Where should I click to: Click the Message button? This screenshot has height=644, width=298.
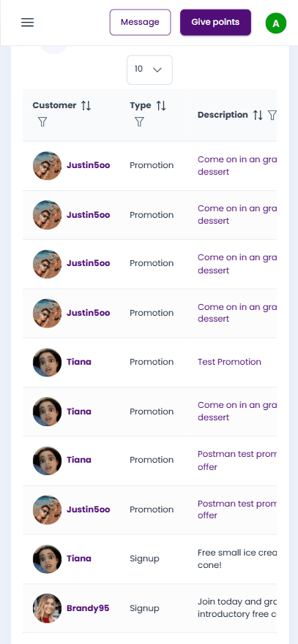140,22
